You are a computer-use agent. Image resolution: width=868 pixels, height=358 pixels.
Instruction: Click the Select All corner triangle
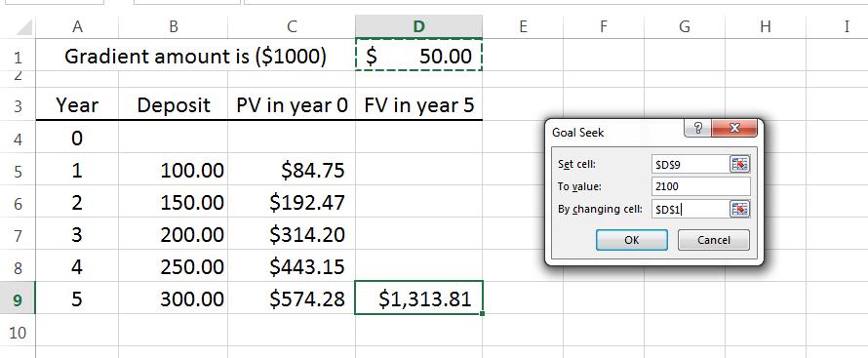coord(25,26)
